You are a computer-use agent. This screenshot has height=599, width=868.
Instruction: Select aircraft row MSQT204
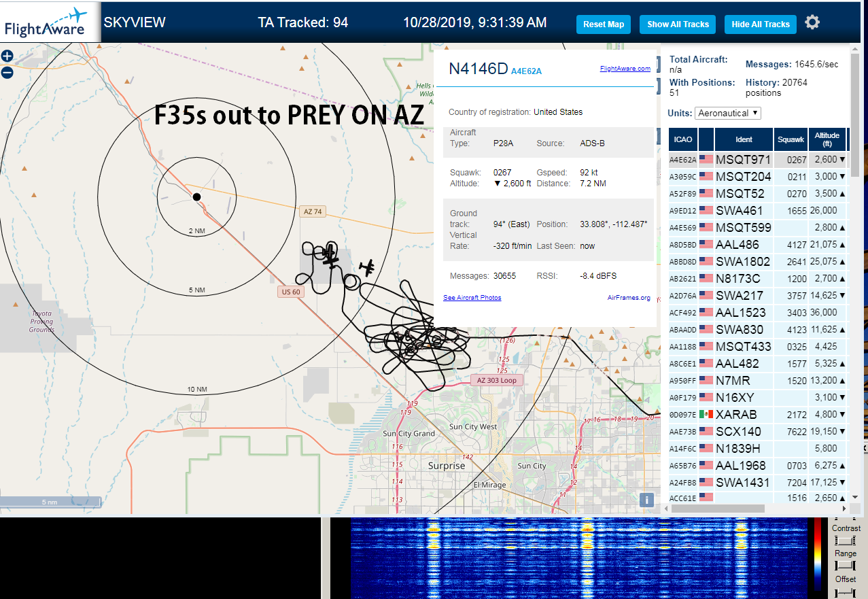point(757,177)
